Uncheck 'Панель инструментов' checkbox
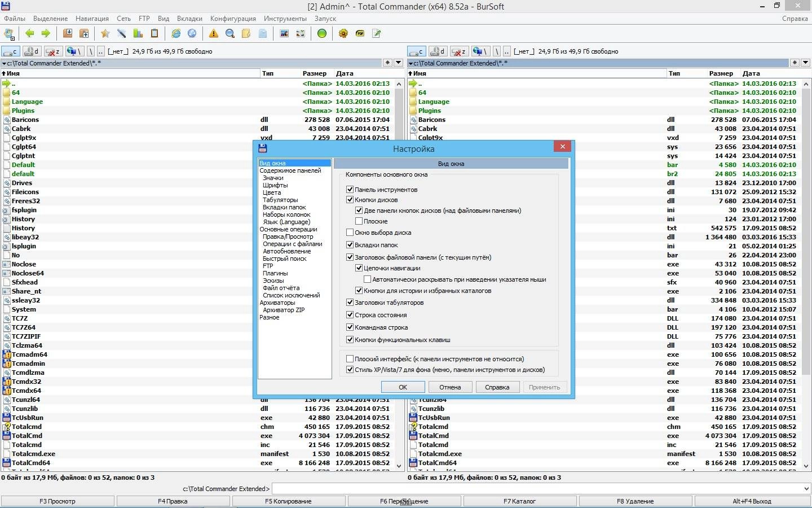812x508 pixels. (350, 190)
